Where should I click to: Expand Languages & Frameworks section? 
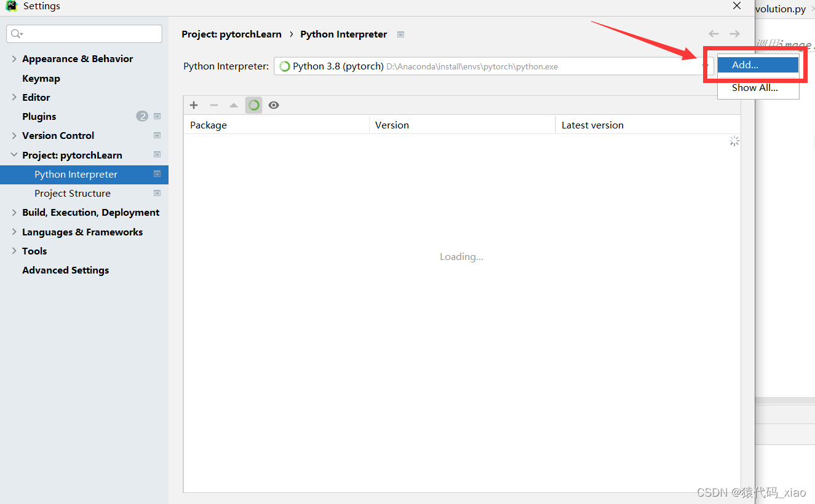click(x=14, y=232)
